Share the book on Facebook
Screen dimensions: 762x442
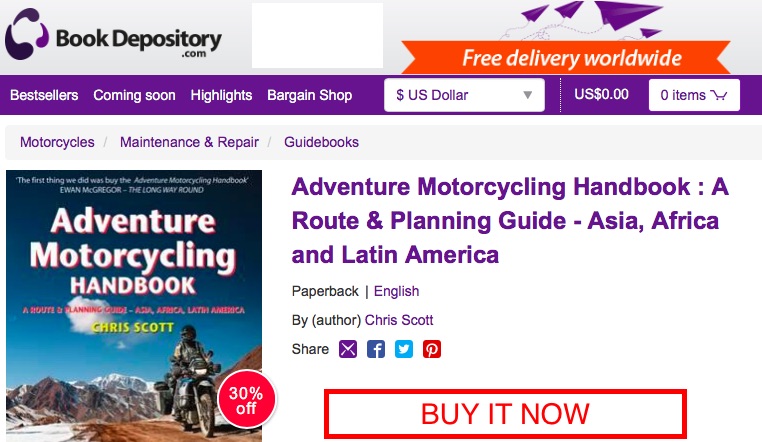tap(376, 349)
